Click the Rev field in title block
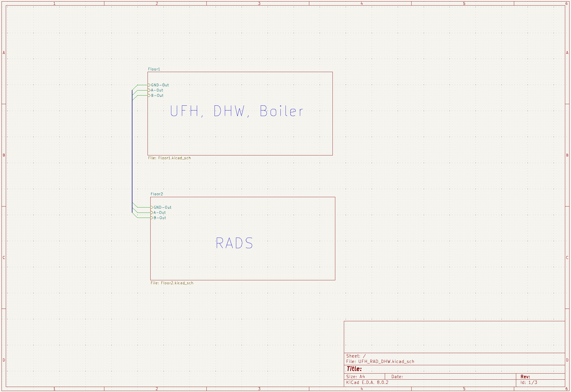This screenshot has width=571, height=392. tap(525, 377)
